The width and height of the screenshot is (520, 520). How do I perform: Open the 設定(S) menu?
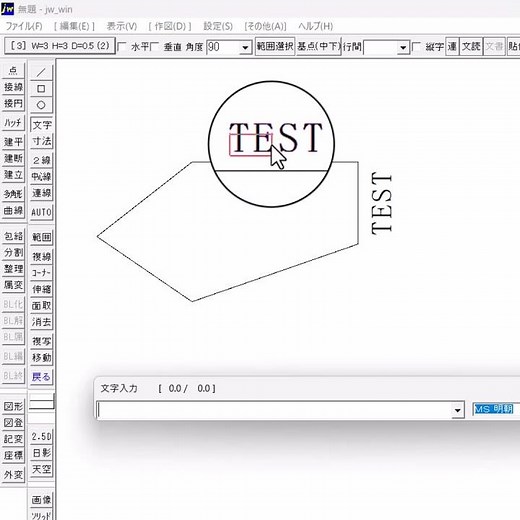coord(218,26)
